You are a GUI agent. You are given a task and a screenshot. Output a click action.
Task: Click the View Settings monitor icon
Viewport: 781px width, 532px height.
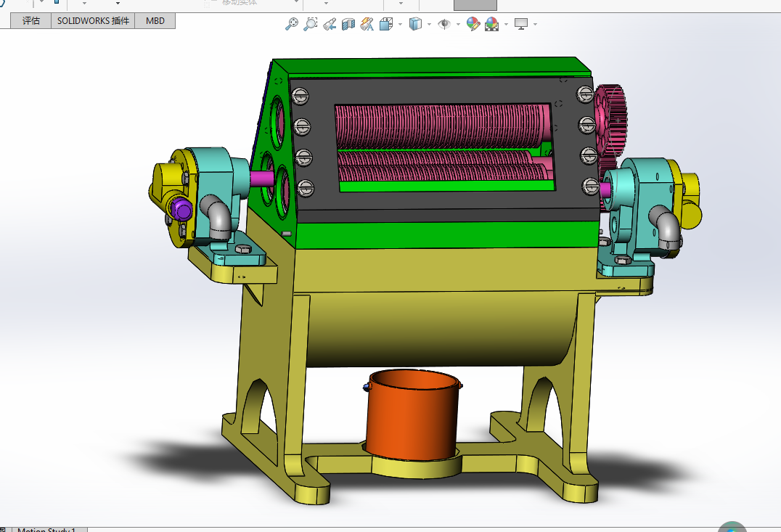(x=521, y=24)
